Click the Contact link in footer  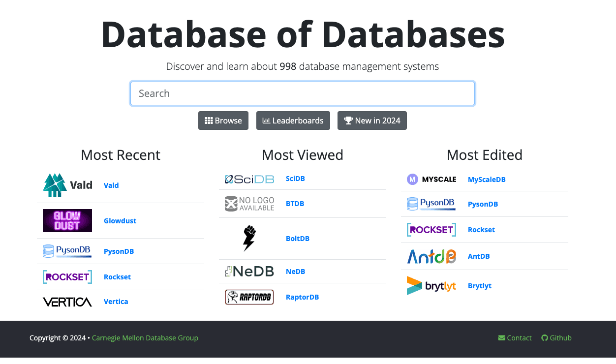coord(515,338)
